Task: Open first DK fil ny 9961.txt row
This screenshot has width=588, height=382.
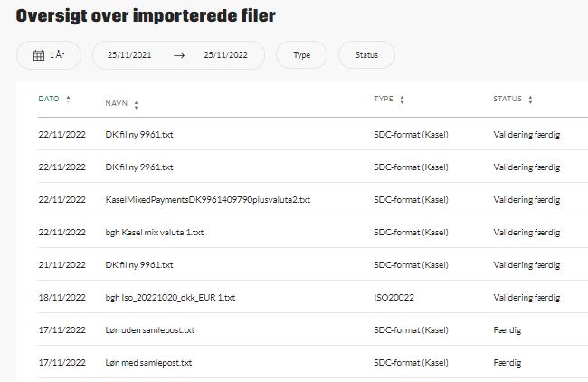Action: point(139,134)
